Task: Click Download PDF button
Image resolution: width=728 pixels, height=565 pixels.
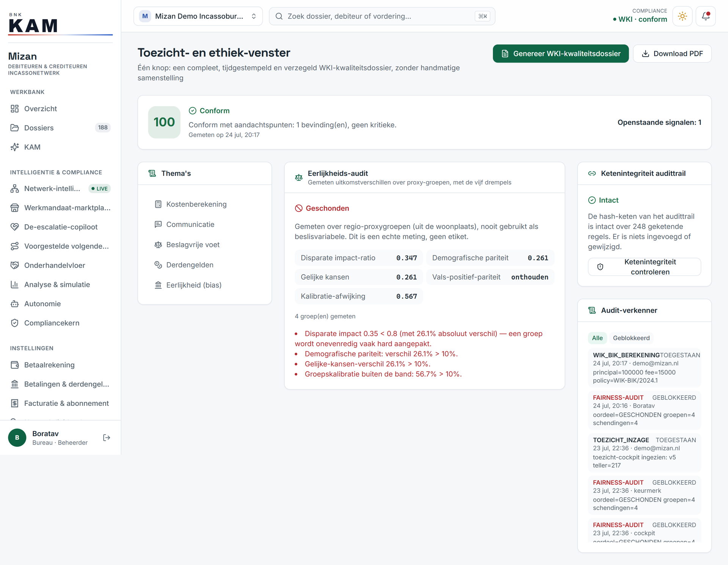Action: [x=672, y=54]
